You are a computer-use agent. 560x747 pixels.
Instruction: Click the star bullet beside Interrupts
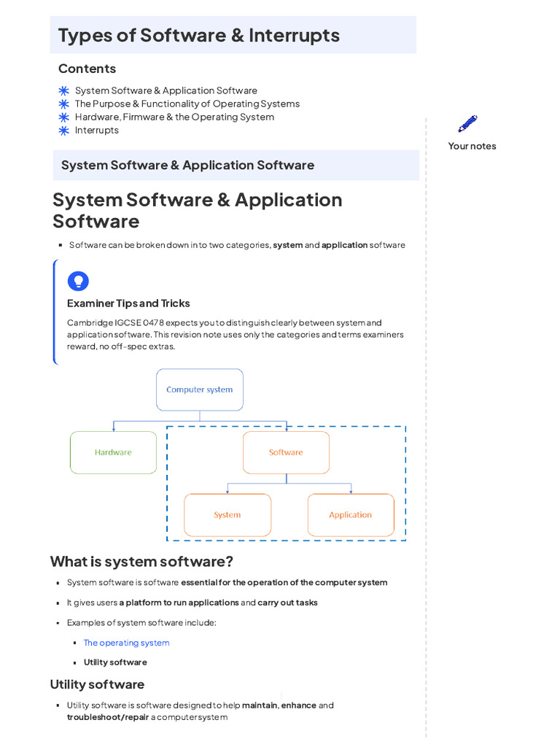64,131
